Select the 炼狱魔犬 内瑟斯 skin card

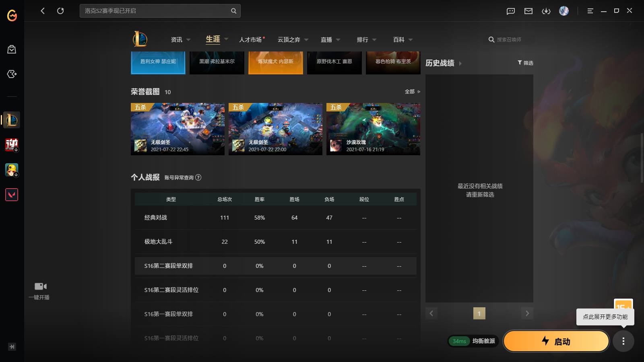pos(276,63)
